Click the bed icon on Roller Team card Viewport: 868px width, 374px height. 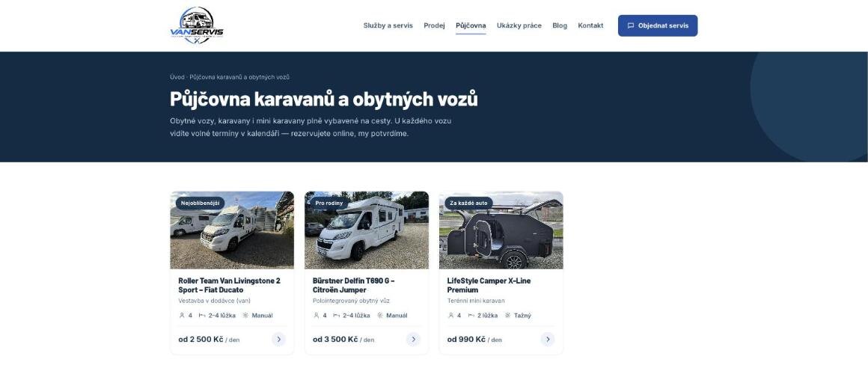click(202, 316)
